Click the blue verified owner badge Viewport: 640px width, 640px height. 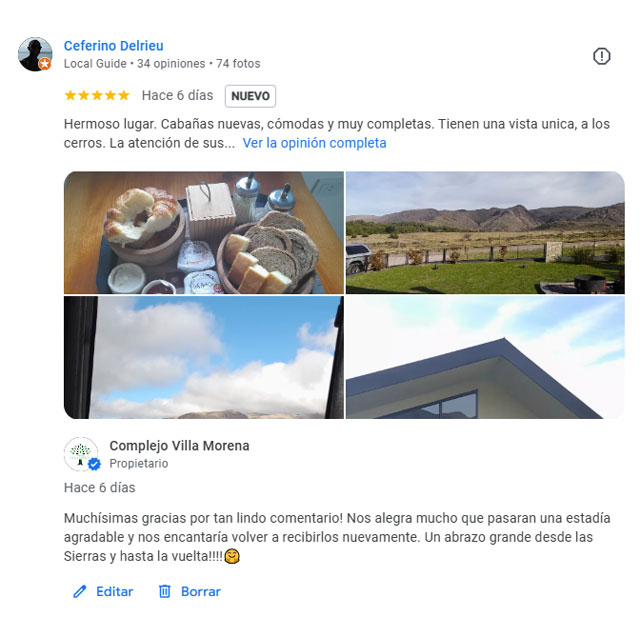click(94, 464)
